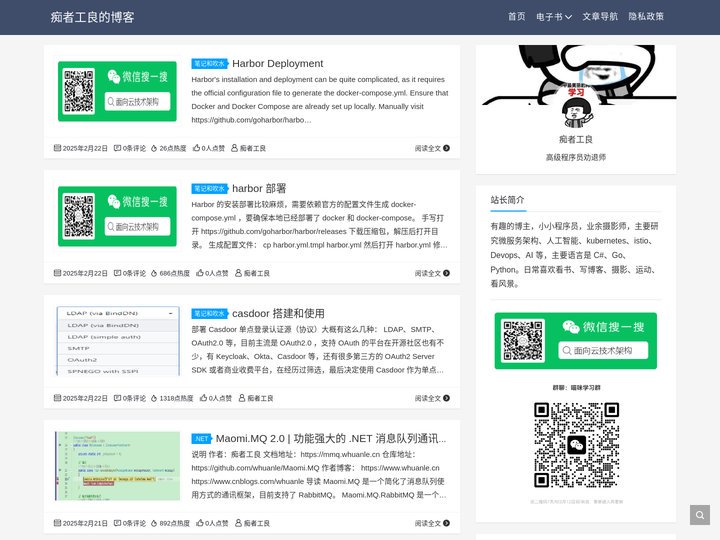Open search with floating magnifier button
This screenshot has height=540, width=720.
[x=700, y=515]
